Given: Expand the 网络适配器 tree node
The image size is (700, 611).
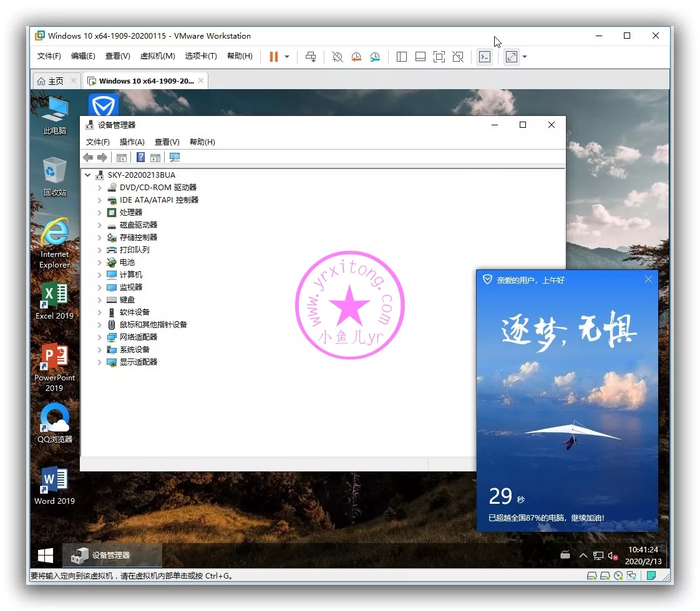Looking at the screenshot, I should (99, 337).
